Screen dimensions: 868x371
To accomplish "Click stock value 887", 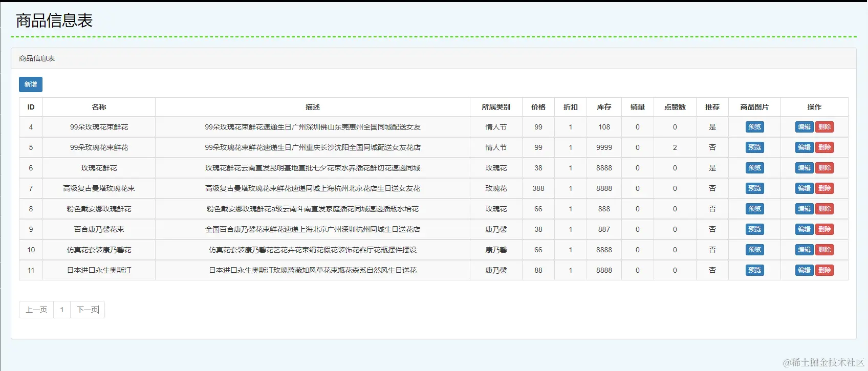I will [604, 229].
